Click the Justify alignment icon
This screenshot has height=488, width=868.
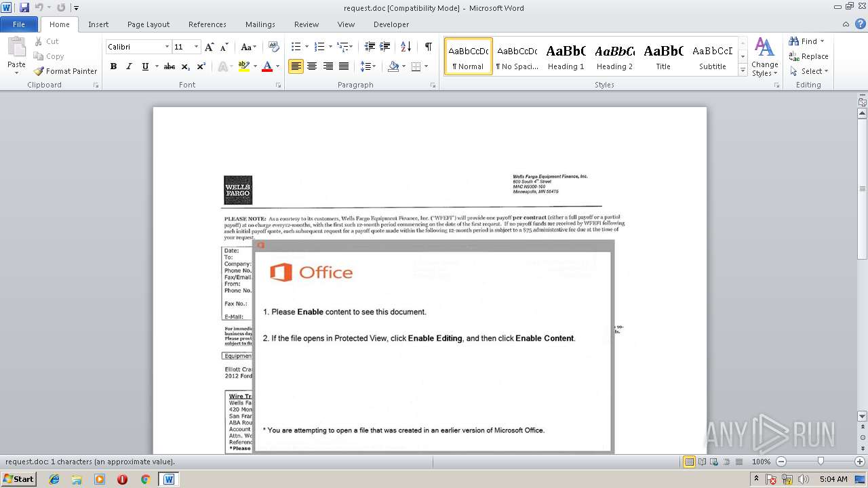pyautogui.click(x=344, y=66)
